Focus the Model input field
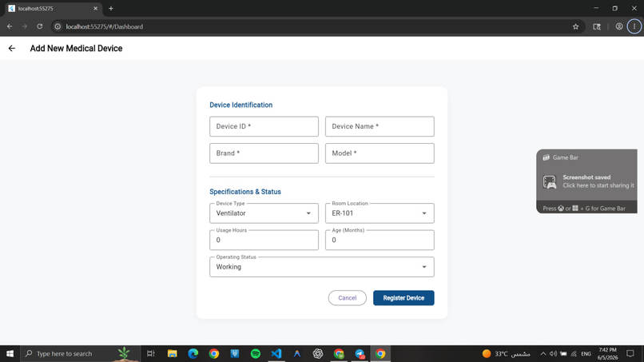The width and height of the screenshot is (644, 362). coord(380,153)
